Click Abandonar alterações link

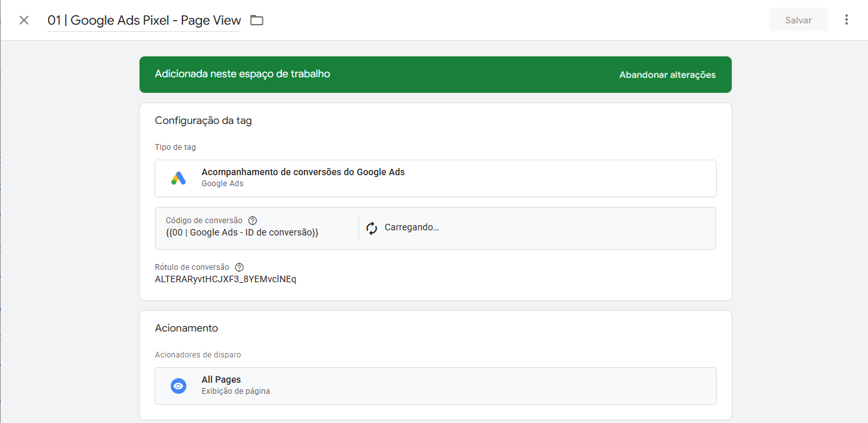[x=667, y=75]
